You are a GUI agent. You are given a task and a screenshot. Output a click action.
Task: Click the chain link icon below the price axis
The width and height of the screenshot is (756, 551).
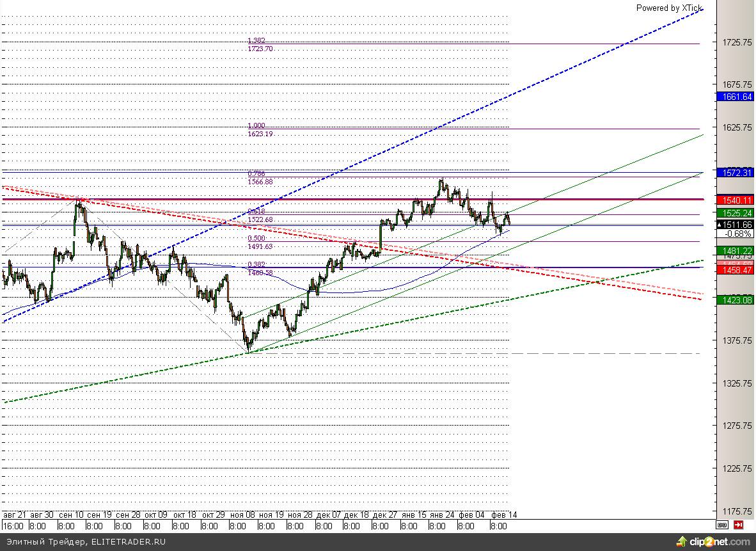722,525
